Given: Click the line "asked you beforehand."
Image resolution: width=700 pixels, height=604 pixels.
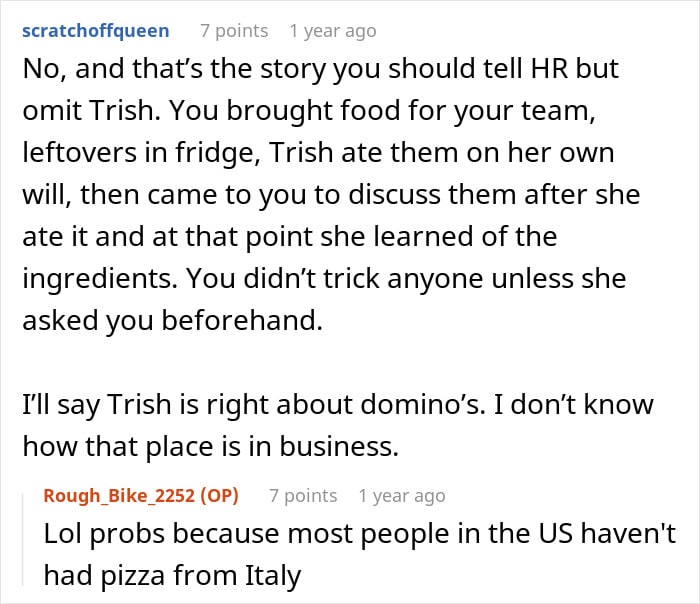Looking at the screenshot, I should coord(172,321).
